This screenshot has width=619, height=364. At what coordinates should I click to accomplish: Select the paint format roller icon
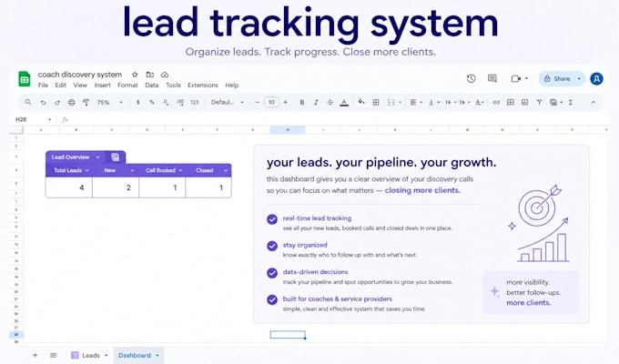coord(86,102)
